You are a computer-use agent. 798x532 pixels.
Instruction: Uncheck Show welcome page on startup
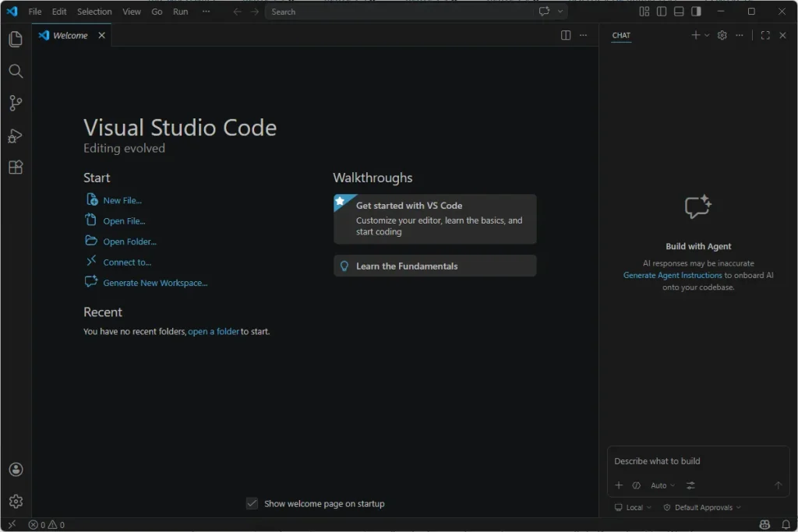(252, 503)
